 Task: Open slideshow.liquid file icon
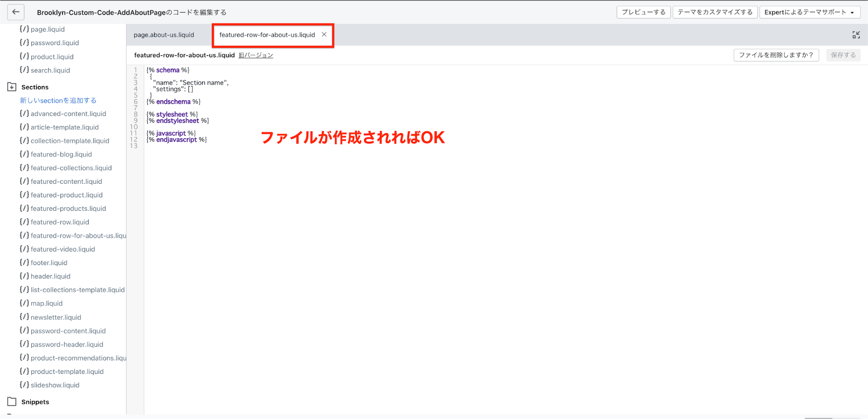click(x=24, y=385)
